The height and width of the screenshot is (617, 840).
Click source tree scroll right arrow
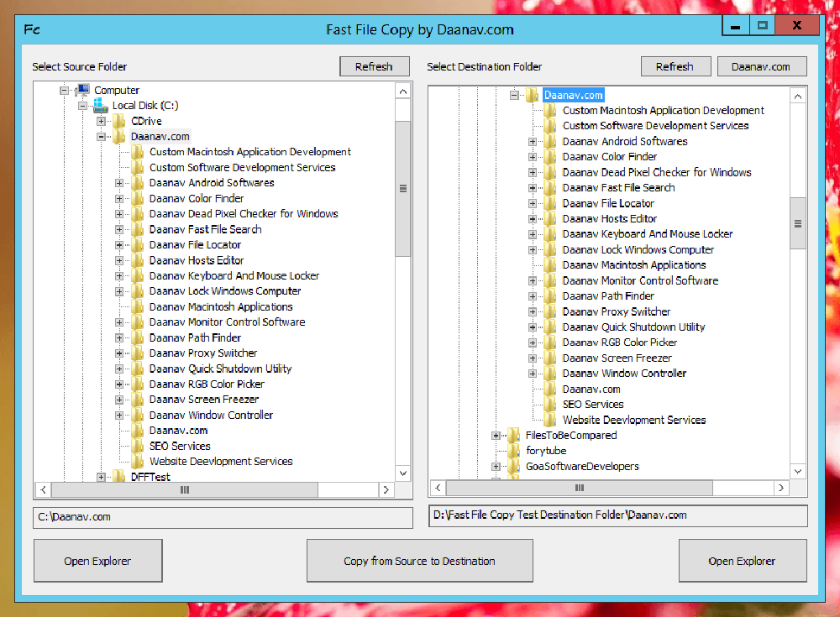(x=386, y=489)
